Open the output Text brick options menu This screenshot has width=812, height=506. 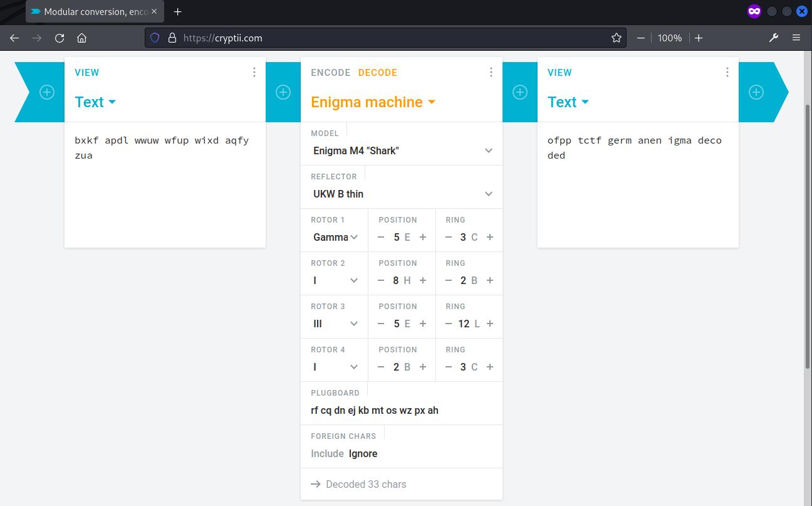(x=727, y=72)
